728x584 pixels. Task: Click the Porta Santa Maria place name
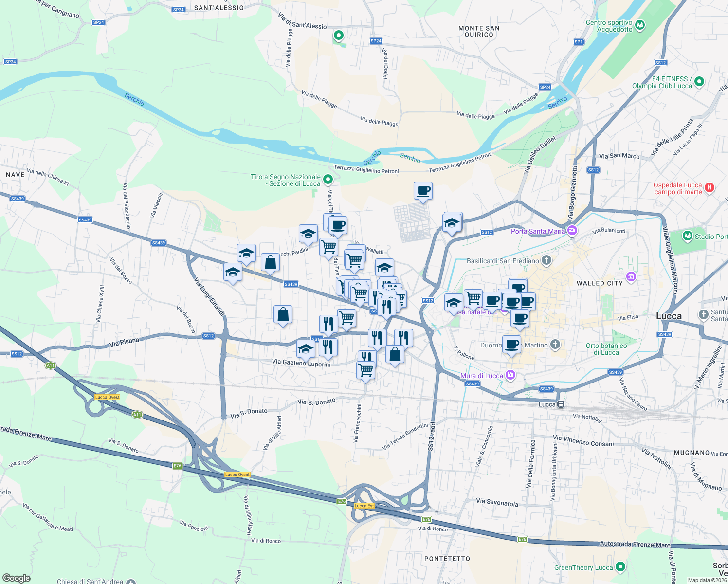point(538,231)
